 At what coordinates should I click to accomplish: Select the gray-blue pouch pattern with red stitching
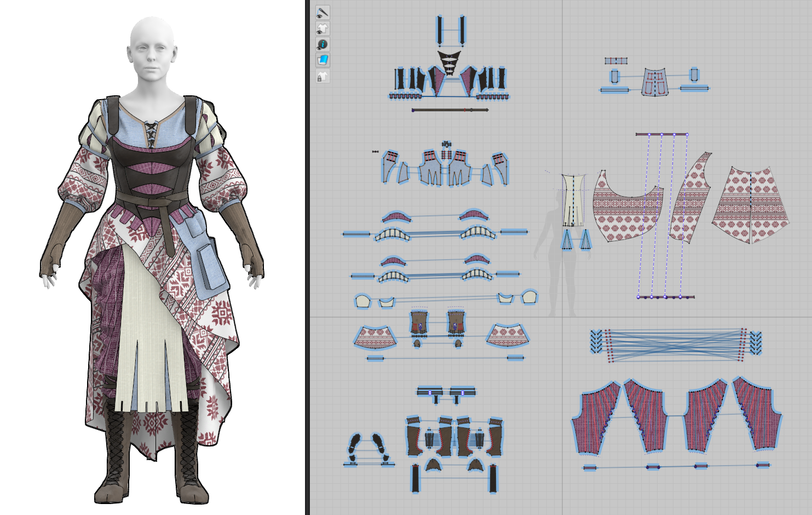[x=655, y=82]
